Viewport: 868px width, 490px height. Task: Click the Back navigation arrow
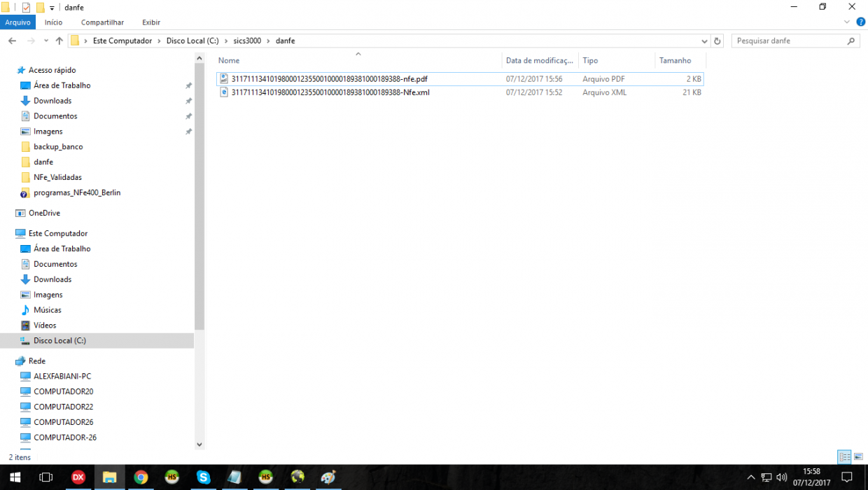coord(12,41)
